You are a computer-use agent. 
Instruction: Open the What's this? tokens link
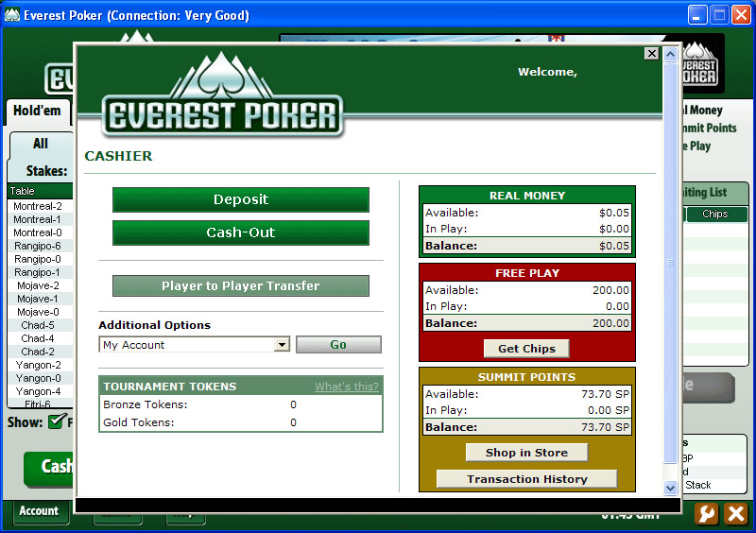(x=347, y=387)
